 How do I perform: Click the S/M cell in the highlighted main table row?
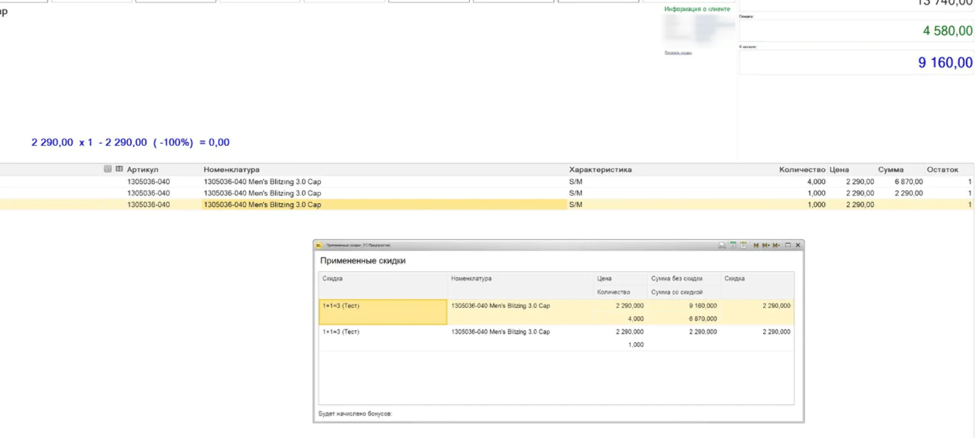[575, 205]
